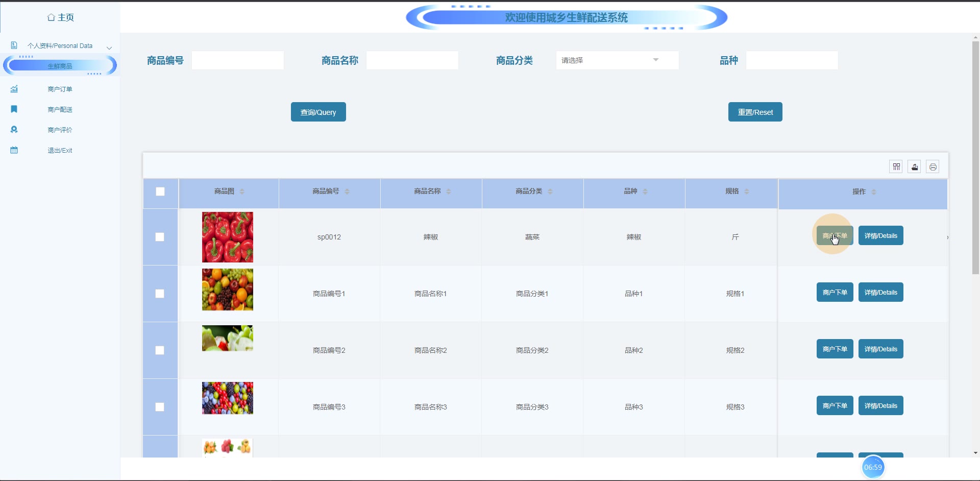This screenshot has width=980, height=481.
Task: Expand the Personal Data menu chevron
Action: (x=109, y=47)
